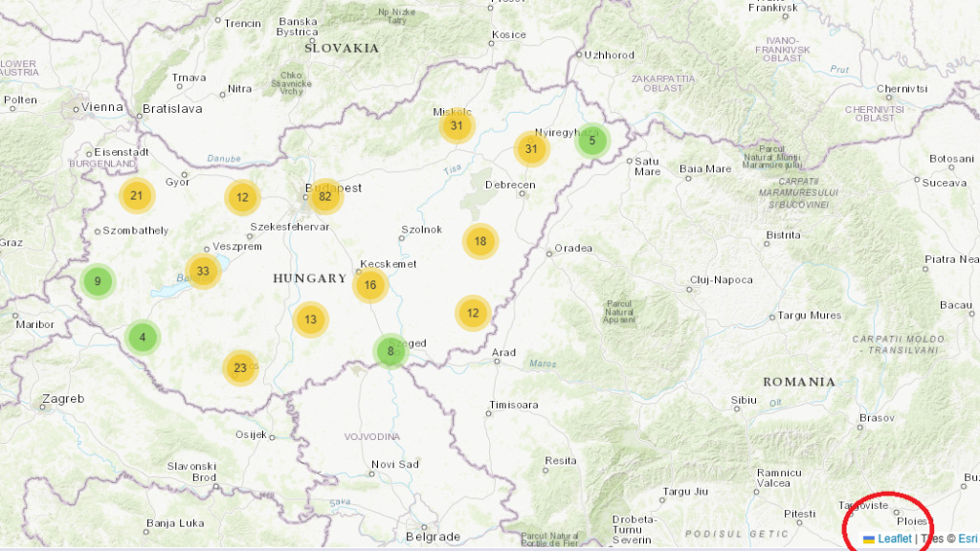Image resolution: width=980 pixels, height=551 pixels.
Task: Click the Bratislava city label on map
Action: point(172,109)
